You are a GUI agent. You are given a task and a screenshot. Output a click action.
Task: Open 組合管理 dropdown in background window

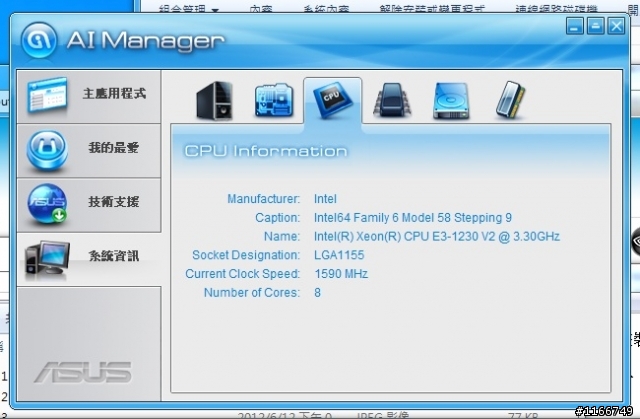189,8
